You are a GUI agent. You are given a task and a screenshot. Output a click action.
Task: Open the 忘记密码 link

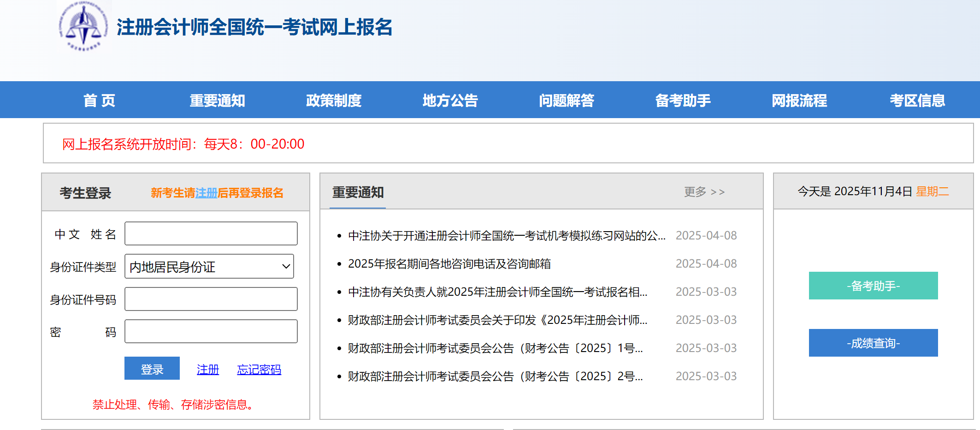pyautogui.click(x=259, y=370)
